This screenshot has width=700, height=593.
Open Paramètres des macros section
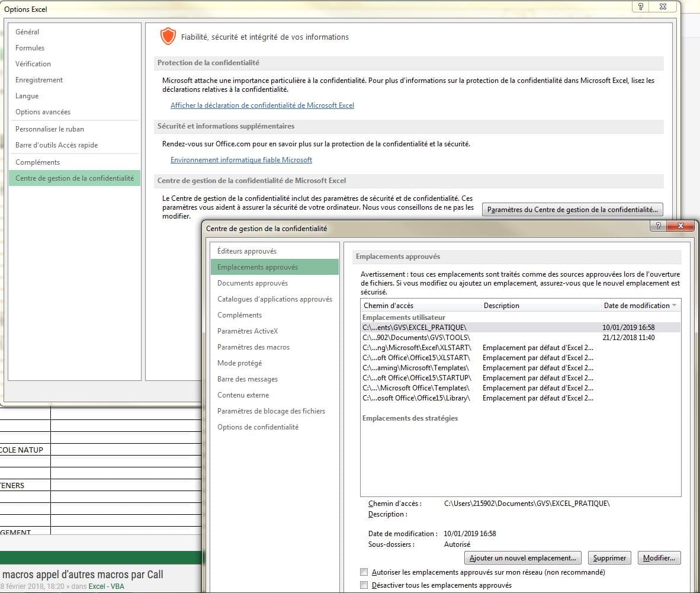coord(253,347)
